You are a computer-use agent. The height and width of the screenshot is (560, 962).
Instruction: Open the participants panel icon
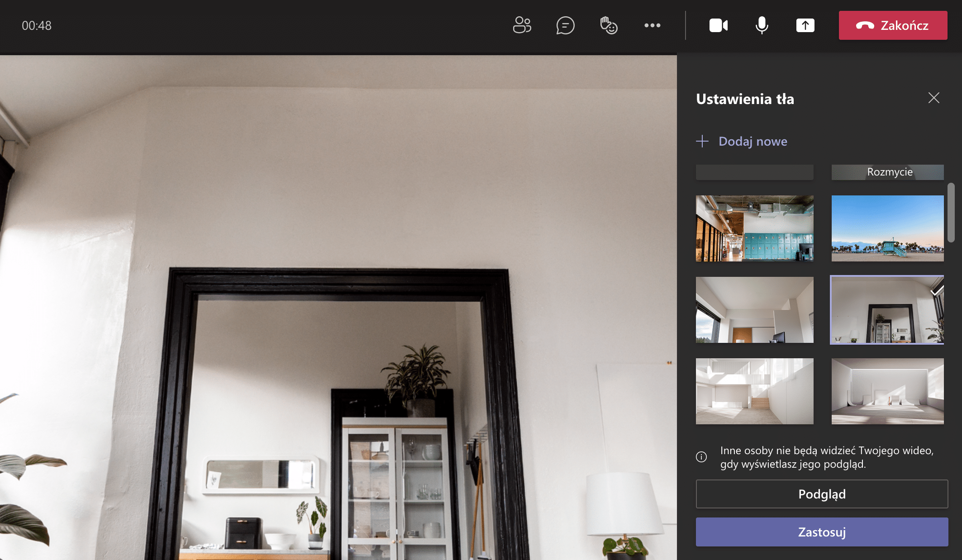pyautogui.click(x=522, y=25)
